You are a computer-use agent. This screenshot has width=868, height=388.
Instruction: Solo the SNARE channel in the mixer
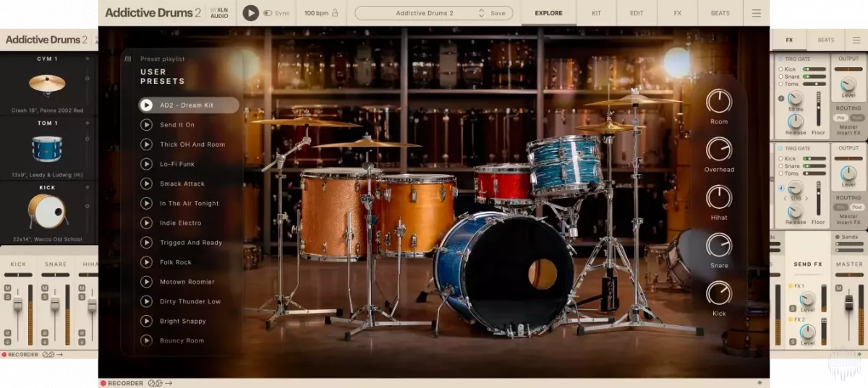pyautogui.click(x=45, y=296)
